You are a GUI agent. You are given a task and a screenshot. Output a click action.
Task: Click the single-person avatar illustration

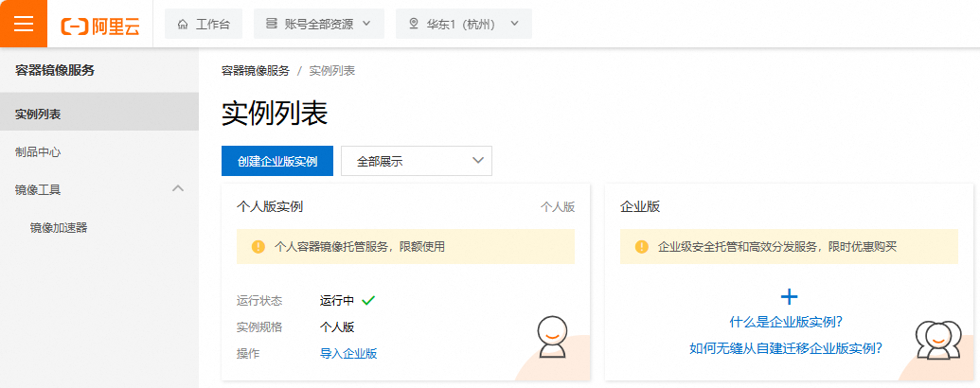pyautogui.click(x=552, y=338)
